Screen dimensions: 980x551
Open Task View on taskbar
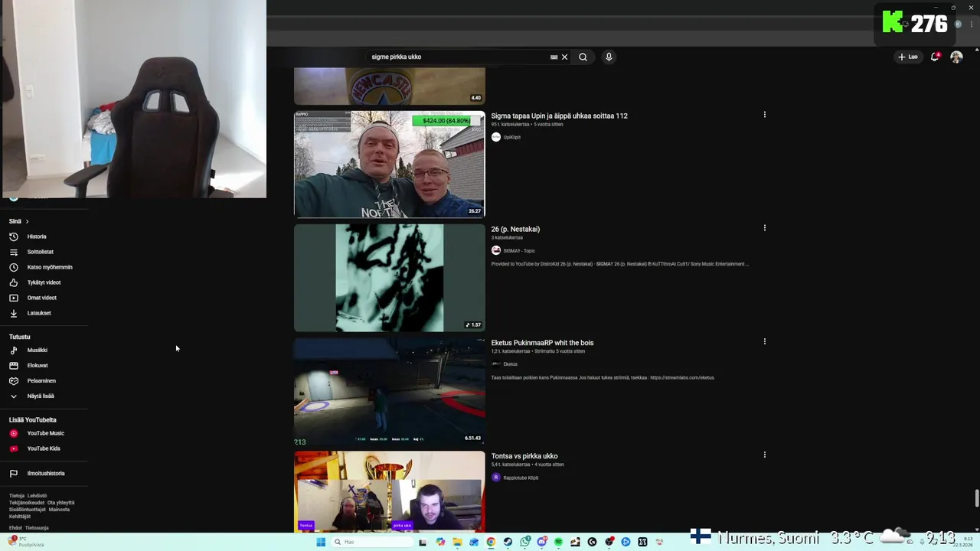coord(423,542)
